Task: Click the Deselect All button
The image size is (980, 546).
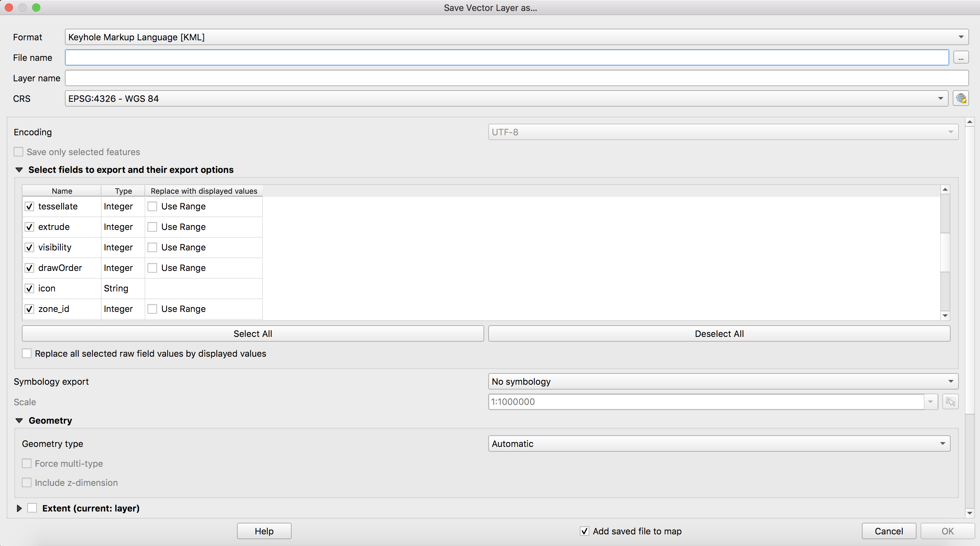Action: click(x=719, y=334)
